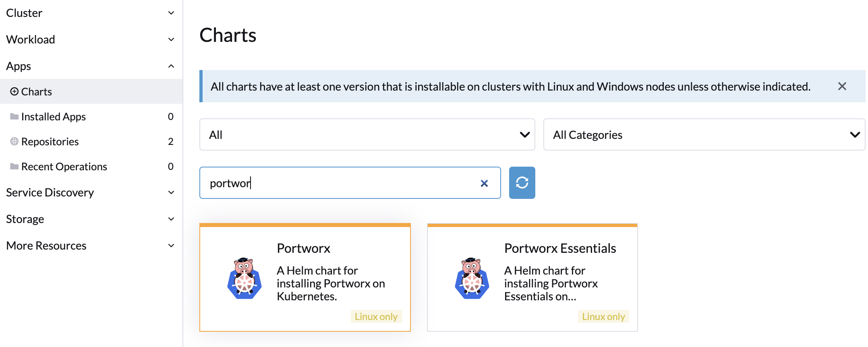
Task: Click the Portworx Essentials chart logo
Action: pos(472,278)
